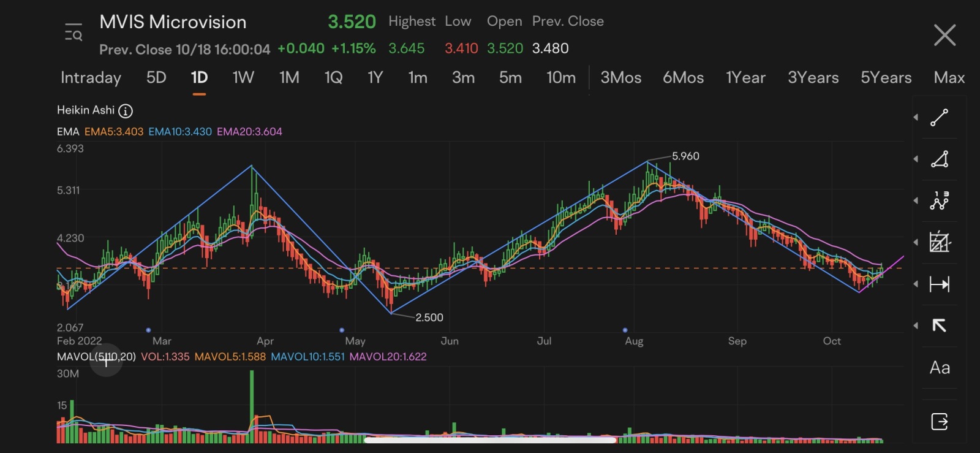The image size is (980, 453).
Task: Tap the Highest value 3.645
Action: (407, 48)
